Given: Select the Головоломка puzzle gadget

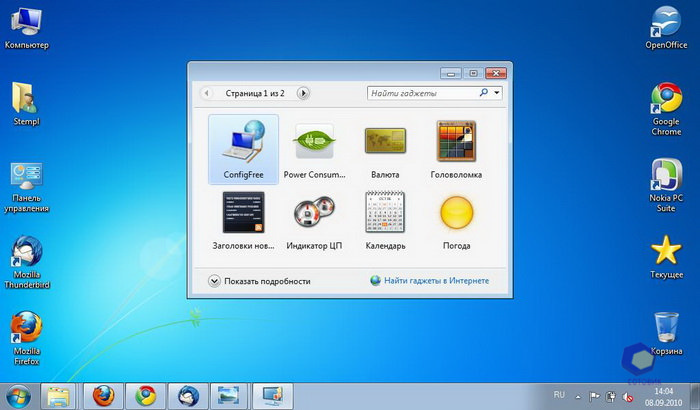Looking at the screenshot, I should [x=456, y=147].
